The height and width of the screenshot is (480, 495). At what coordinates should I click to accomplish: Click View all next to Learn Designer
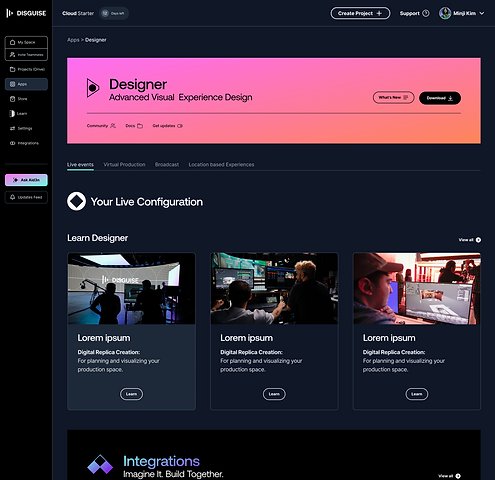[x=470, y=240]
